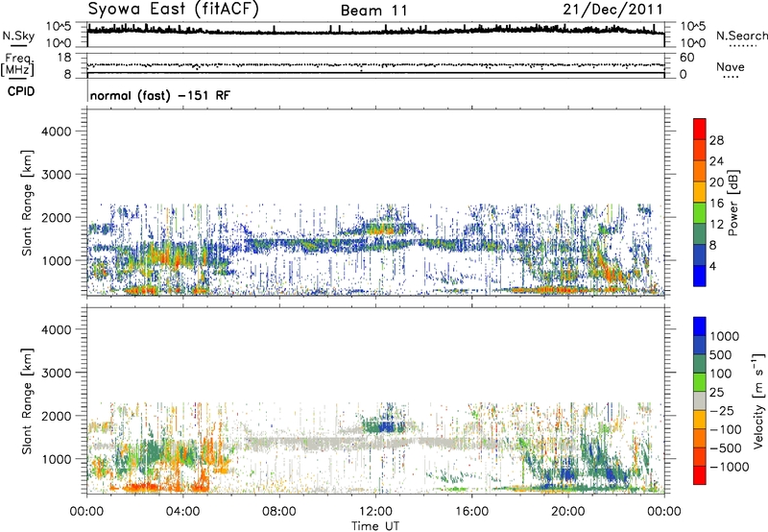Screen dimensions: 768x532
Task: Click the frequency '18' tick label
Action: [64, 58]
